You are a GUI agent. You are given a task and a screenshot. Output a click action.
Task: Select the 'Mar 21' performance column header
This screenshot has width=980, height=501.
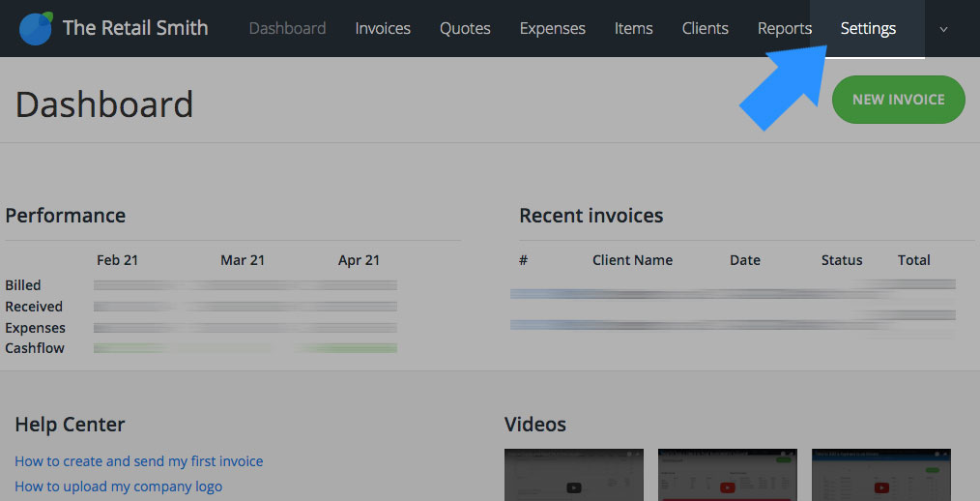click(243, 260)
